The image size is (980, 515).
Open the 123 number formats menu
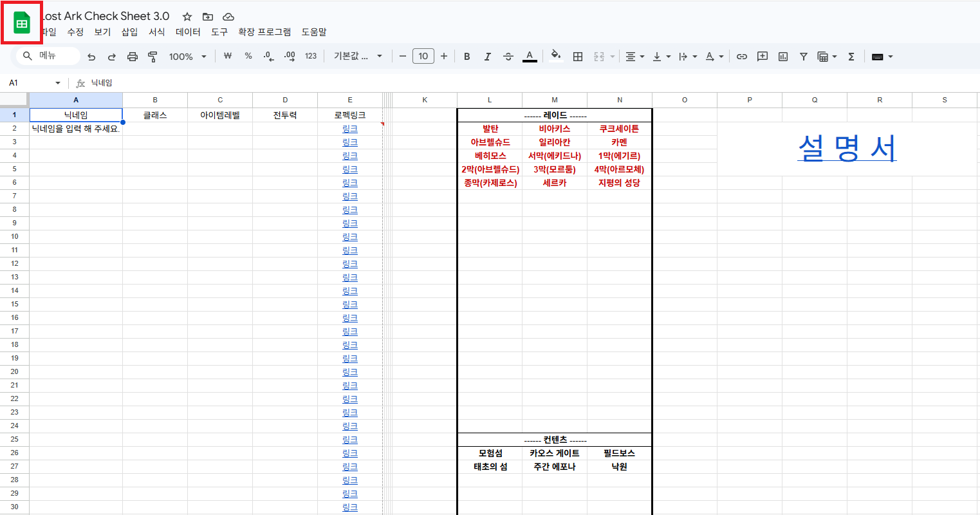pyautogui.click(x=311, y=57)
